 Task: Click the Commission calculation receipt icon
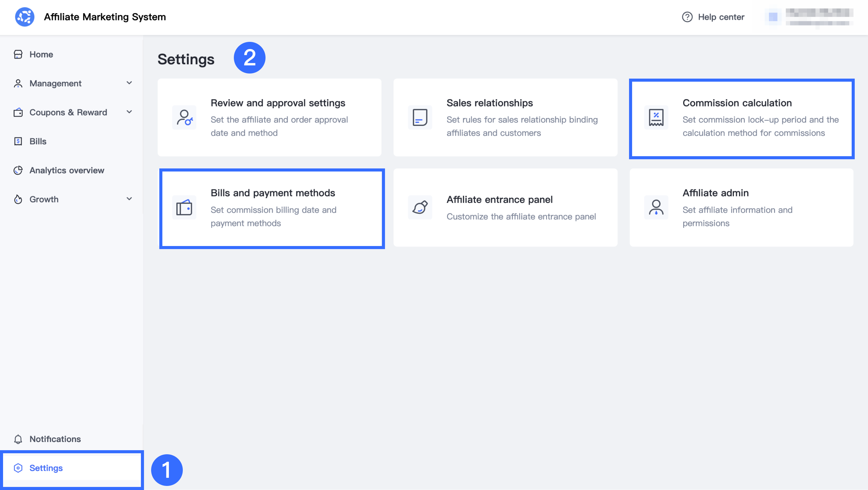tap(656, 117)
